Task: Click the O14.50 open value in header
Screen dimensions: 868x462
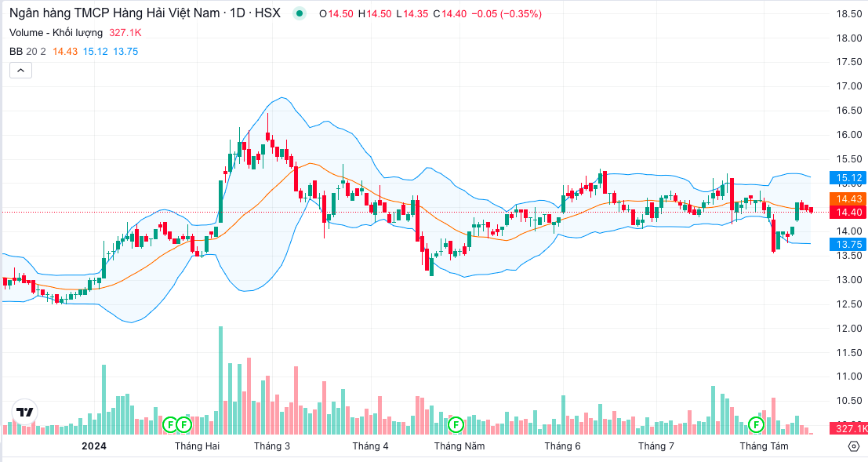Action: click(336, 14)
